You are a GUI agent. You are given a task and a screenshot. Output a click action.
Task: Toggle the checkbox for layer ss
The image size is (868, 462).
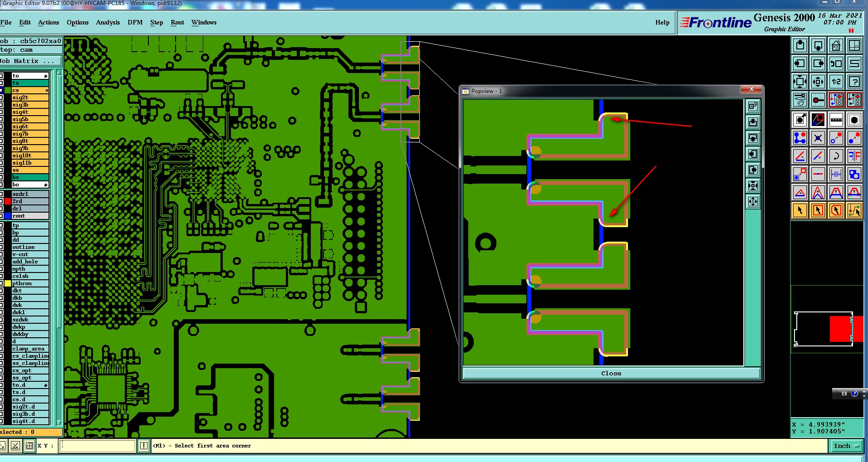coord(1,170)
